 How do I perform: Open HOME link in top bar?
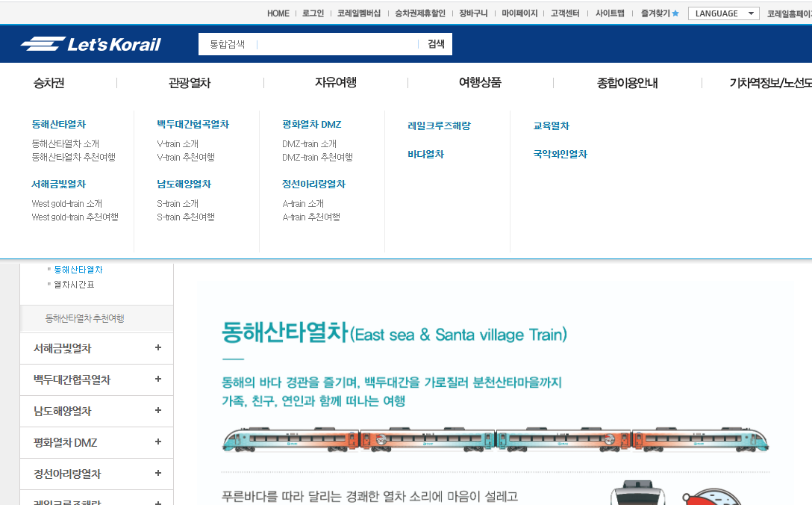[278, 13]
